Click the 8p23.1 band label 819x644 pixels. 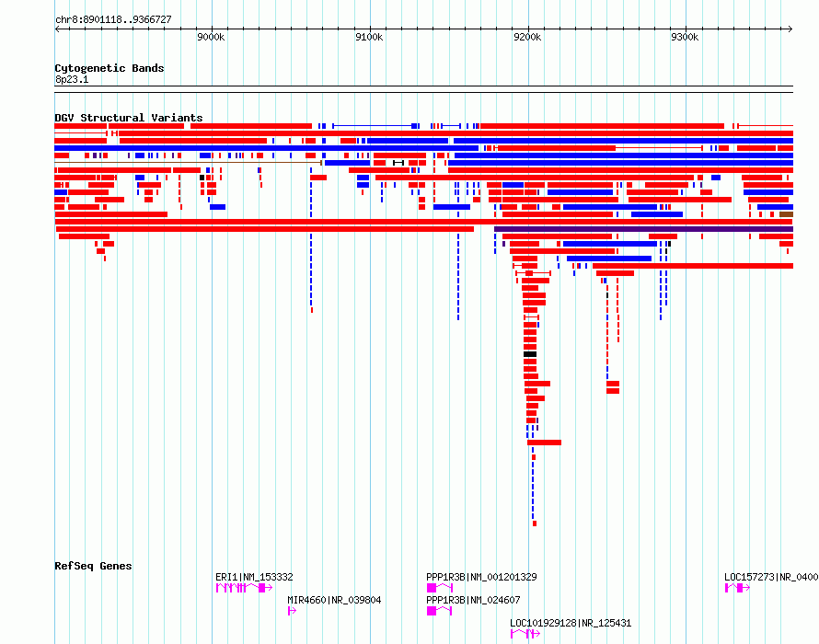pyautogui.click(x=72, y=79)
